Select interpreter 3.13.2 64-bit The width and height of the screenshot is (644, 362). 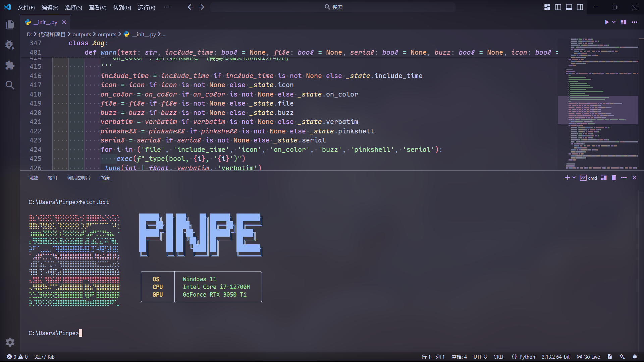[555, 357]
